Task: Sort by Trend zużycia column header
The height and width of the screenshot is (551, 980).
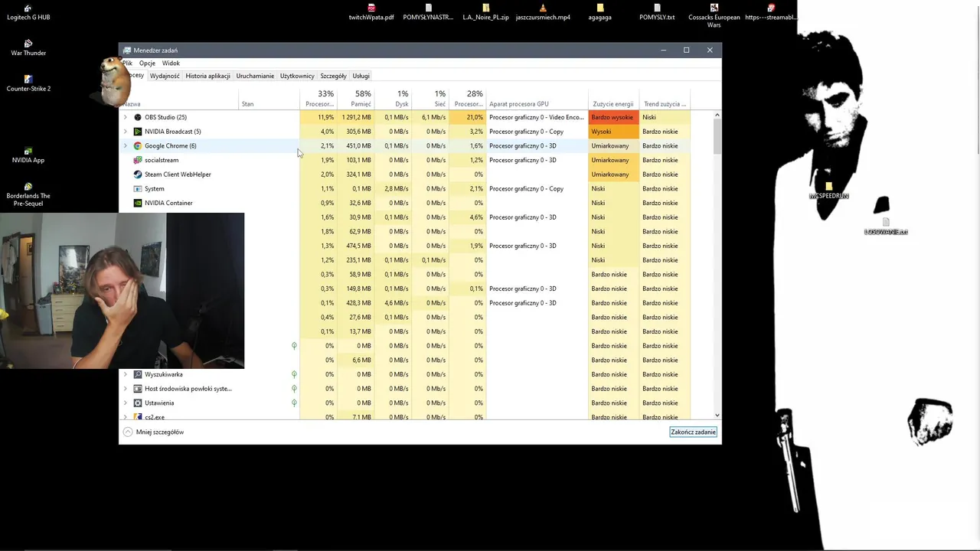Action: [x=665, y=99]
